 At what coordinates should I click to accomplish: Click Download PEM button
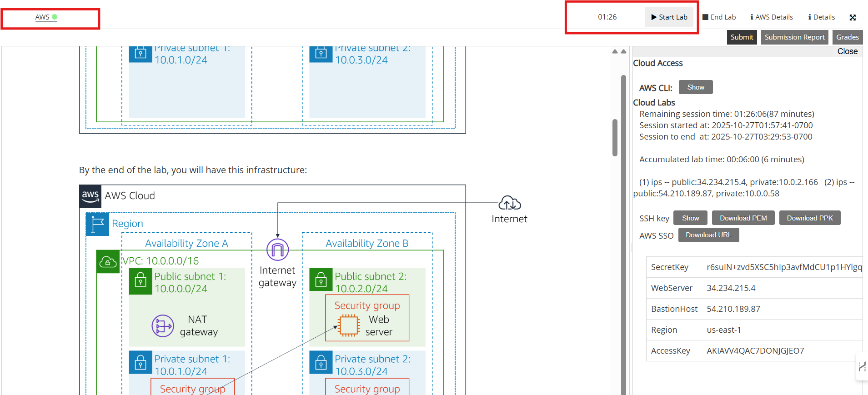click(743, 218)
